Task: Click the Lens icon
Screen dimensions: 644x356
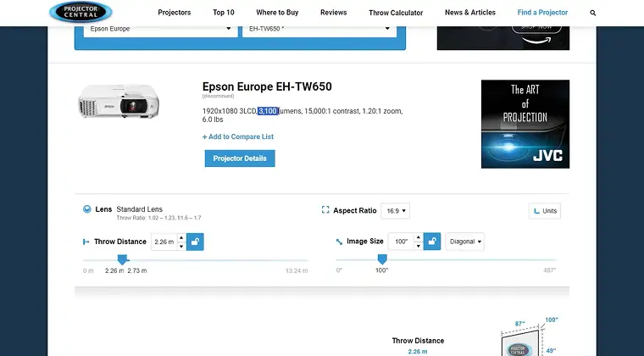Action: click(x=87, y=209)
